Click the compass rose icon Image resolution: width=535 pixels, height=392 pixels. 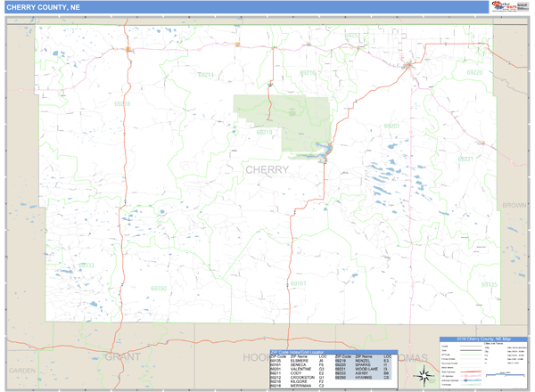[422, 376]
